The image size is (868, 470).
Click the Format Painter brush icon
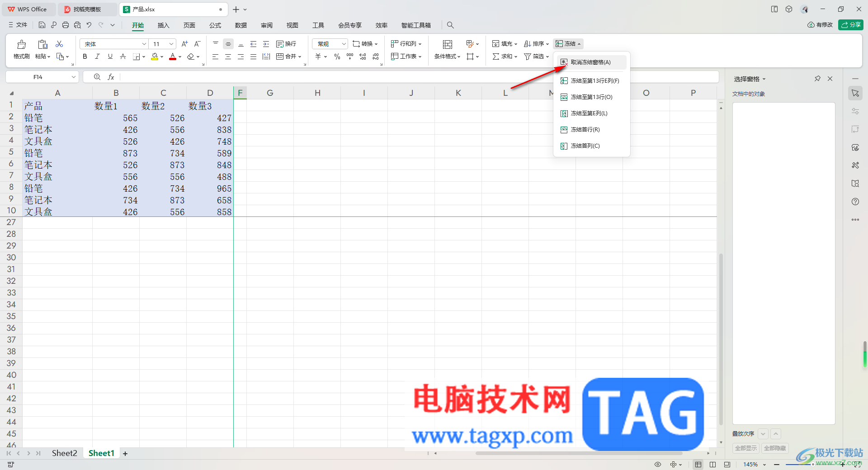click(x=21, y=44)
